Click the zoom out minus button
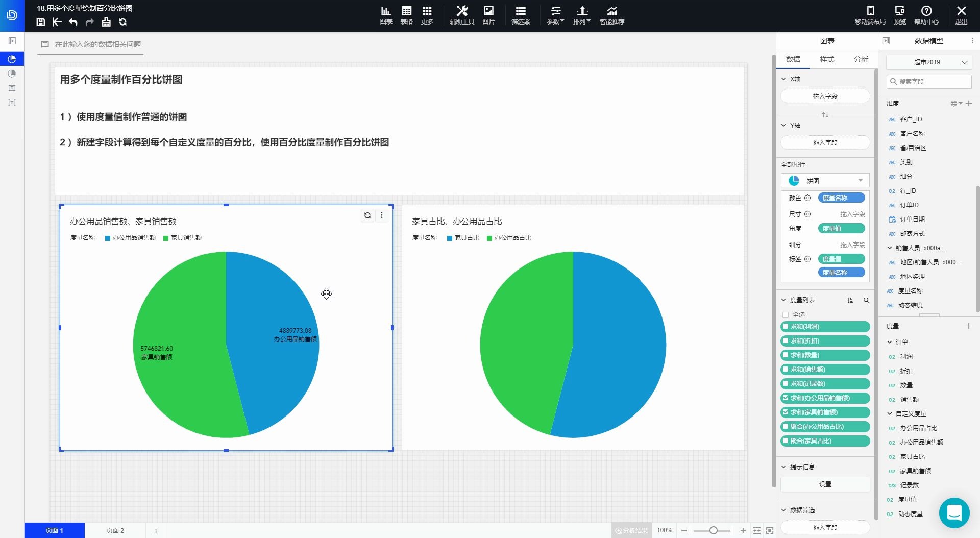The height and width of the screenshot is (538, 980). 684,531
